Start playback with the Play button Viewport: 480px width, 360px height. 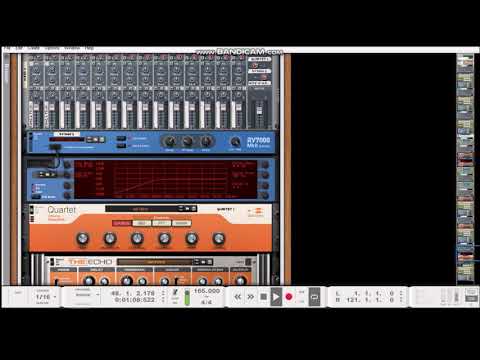276,296
